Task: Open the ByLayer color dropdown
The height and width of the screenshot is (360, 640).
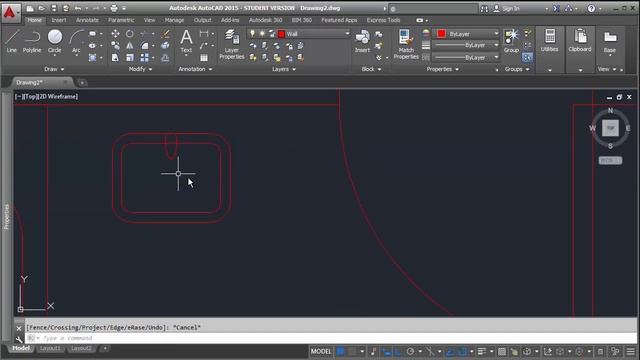Action: click(496, 34)
